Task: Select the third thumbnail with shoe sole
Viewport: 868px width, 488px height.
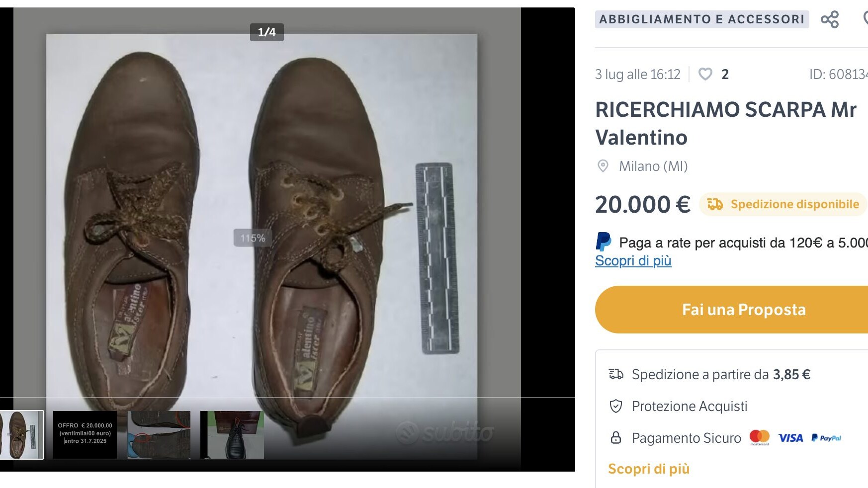Action: [159, 435]
